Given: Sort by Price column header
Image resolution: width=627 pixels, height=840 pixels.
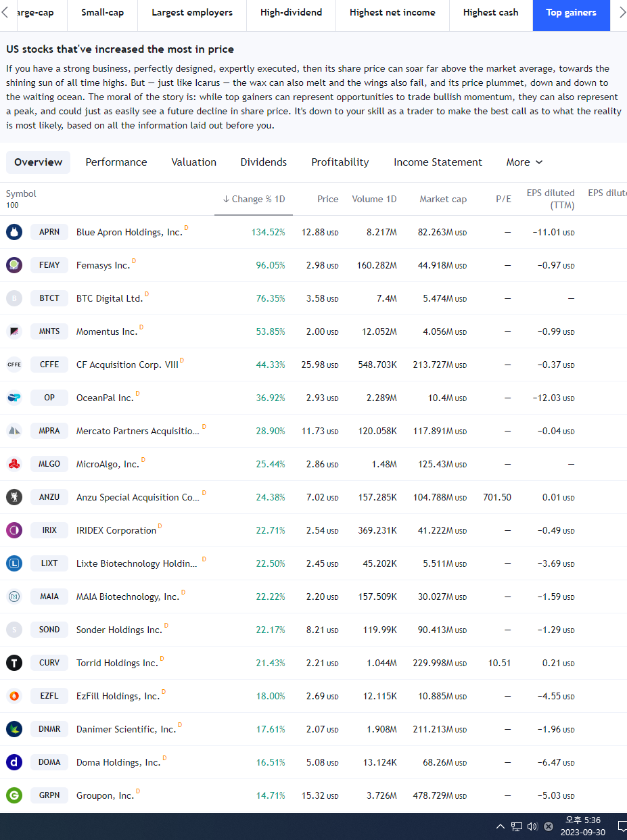Looking at the screenshot, I should tap(327, 199).
